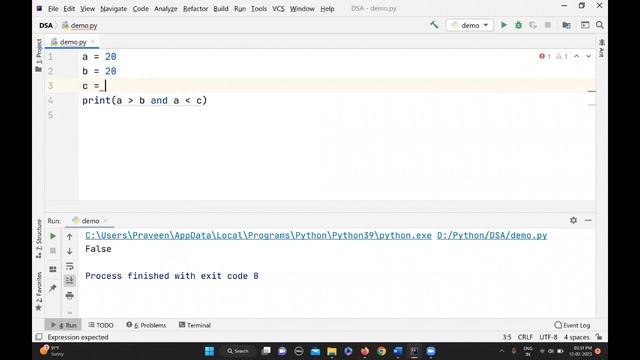Toggle Soft-Wrap in Run console
Screen dimensions: 640x360
pyautogui.click(x=69, y=266)
